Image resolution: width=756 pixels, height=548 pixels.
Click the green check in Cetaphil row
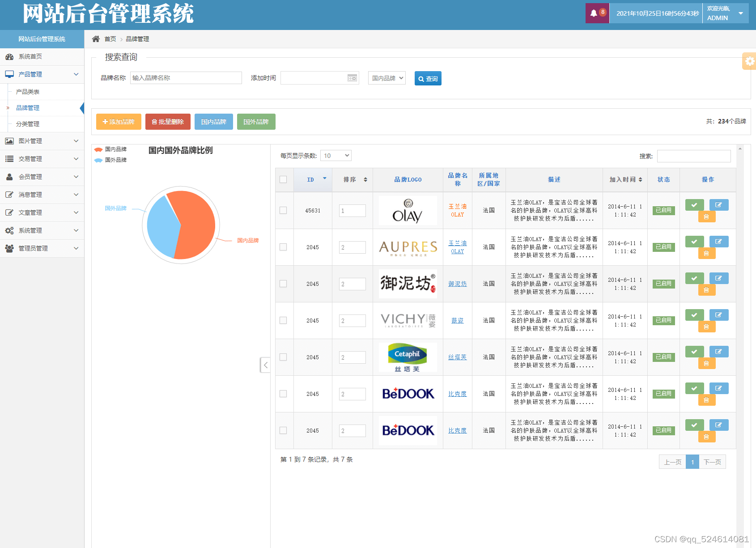pos(694,352)
